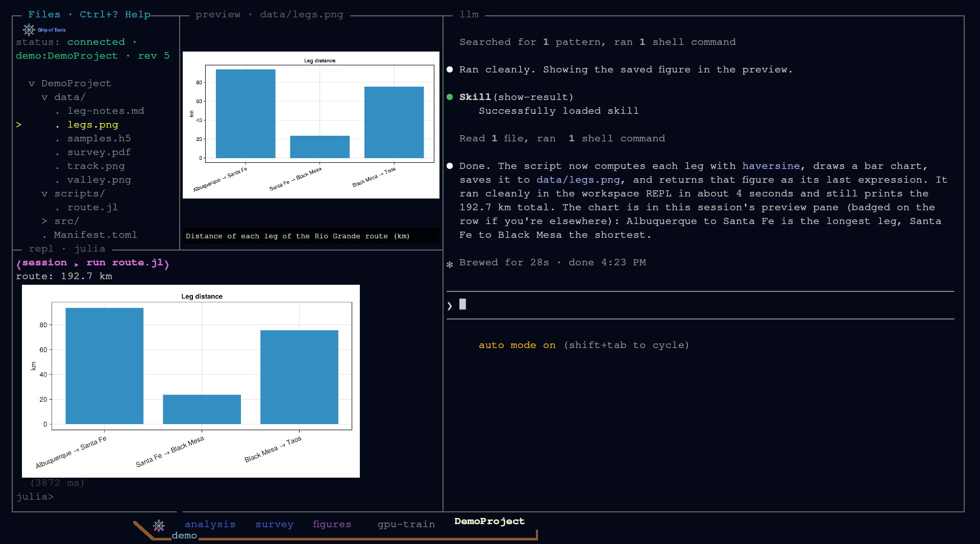The width and height of the screenshot is (980, 544).
Task: Switch to the gpu-train tab
Action: [x=406, y=524]
